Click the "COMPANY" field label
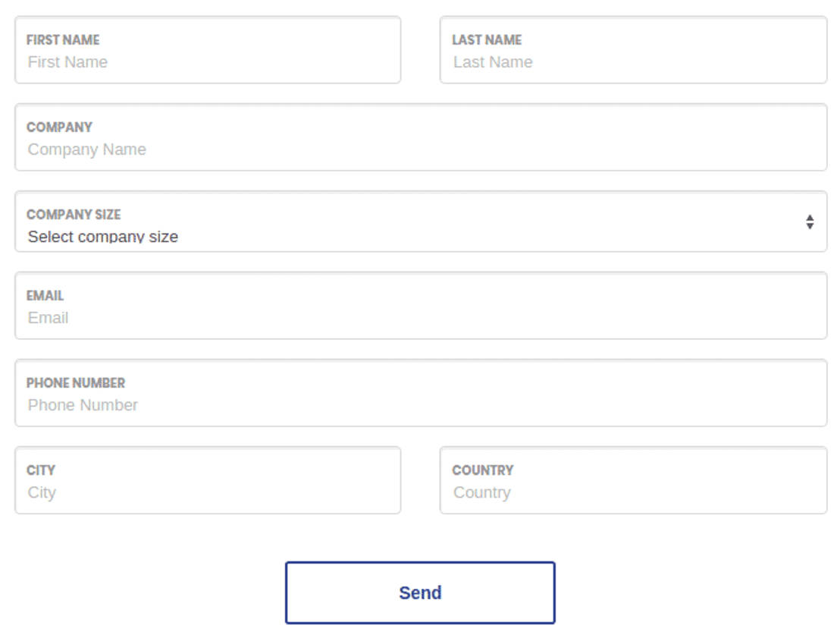Viewport: 840px width, 638px height. (x=59, y=127)
